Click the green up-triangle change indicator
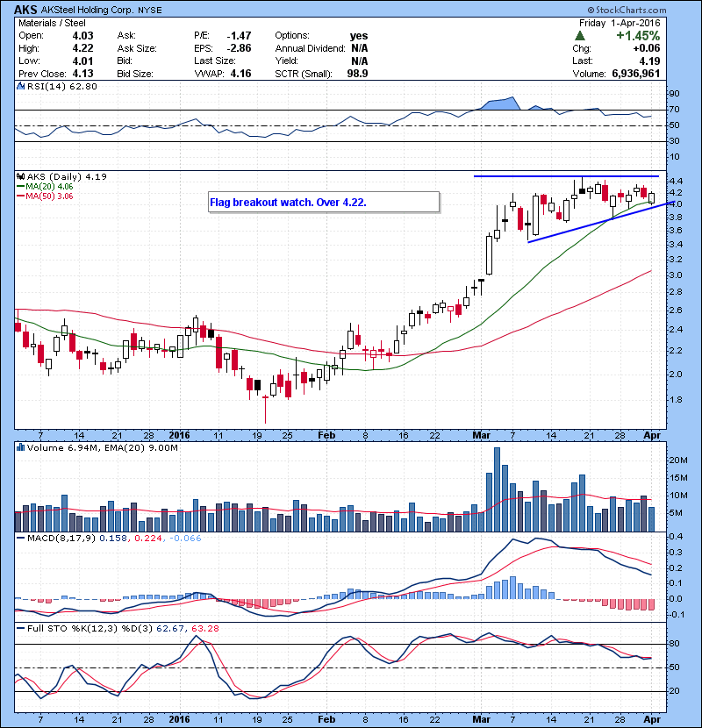Screen dimensions: 702x728 579,35
